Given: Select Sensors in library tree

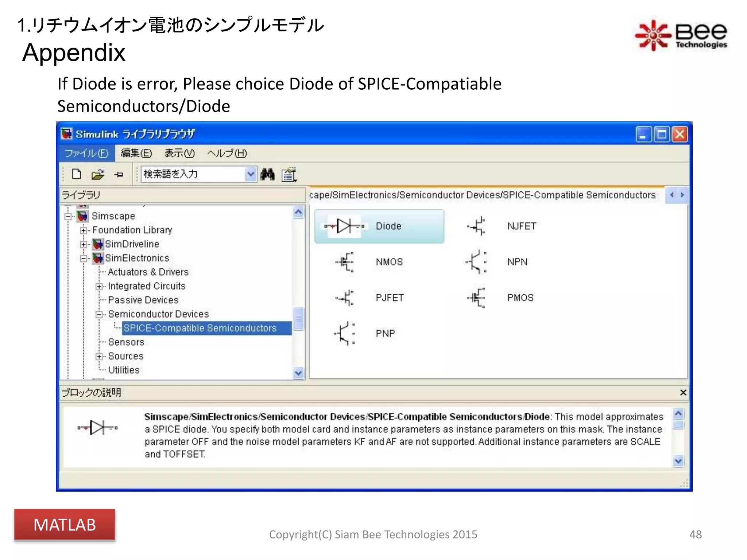Looking at the screenshot, I should point(126,342).
